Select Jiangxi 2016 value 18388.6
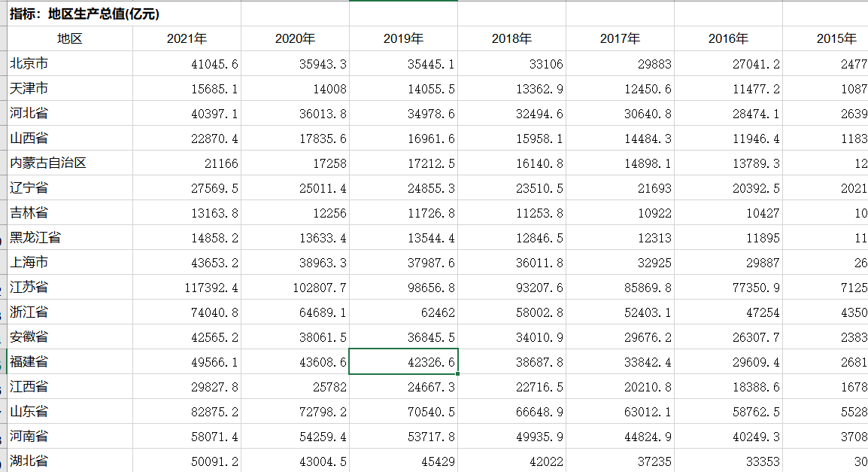The width and height of the screenshot is (868, 472). 729,387
